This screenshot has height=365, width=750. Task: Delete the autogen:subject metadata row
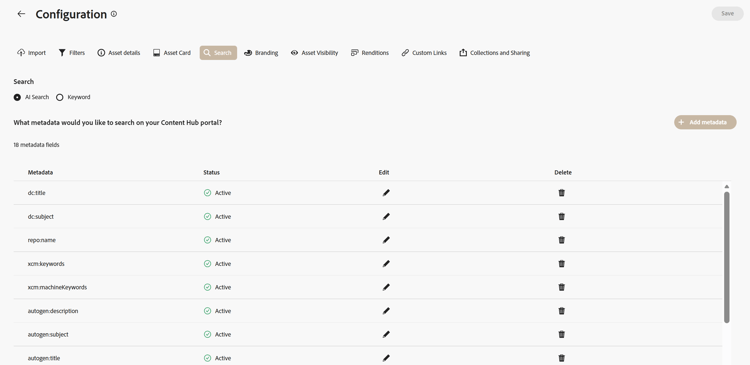click(562, 334)
